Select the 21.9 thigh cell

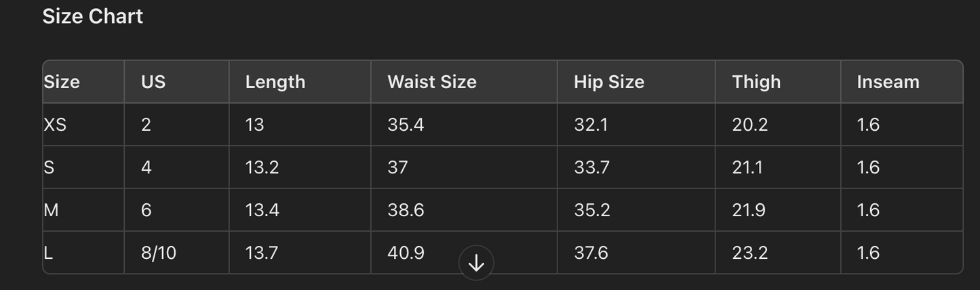[x=749, y=210]
